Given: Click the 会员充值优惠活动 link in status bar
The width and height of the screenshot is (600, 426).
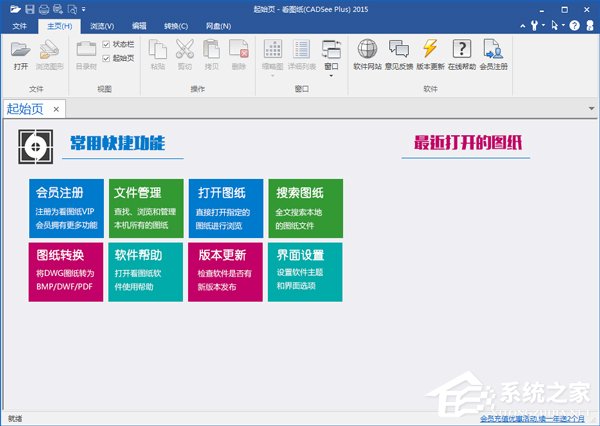Looking at the screenshot, I should tap(532, 418).
